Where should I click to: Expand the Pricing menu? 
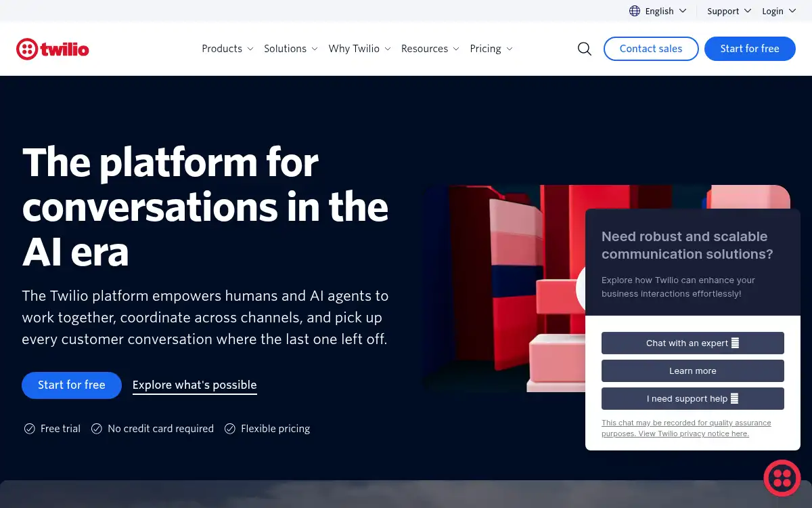(491, 49)
